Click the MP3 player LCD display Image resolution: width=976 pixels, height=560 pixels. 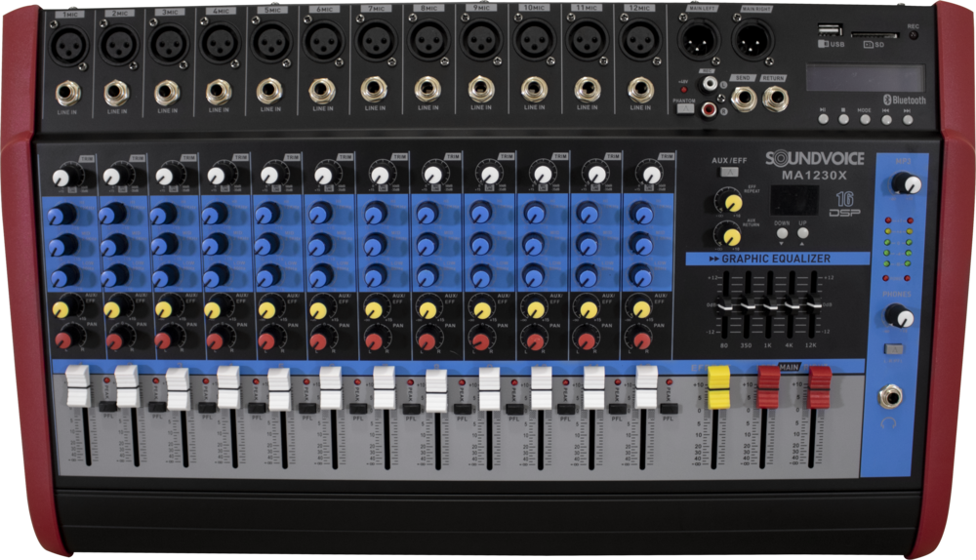[865, 78]
